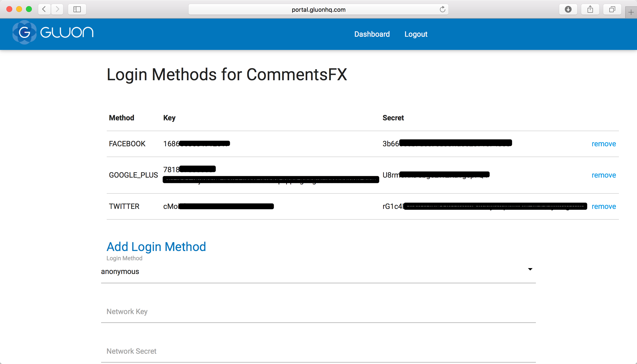Focus the Network Secret input field

318,351
